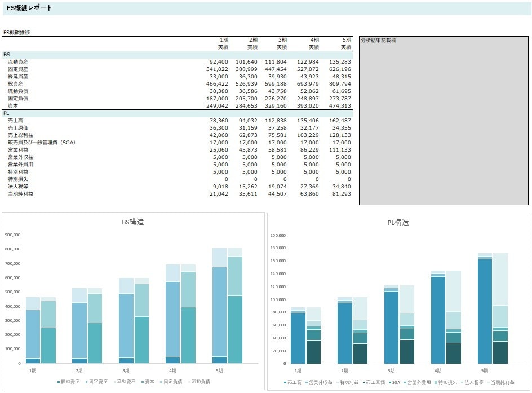Click the 5期 column header in the table
532x393 pixels.
click(x=347, y=40)
